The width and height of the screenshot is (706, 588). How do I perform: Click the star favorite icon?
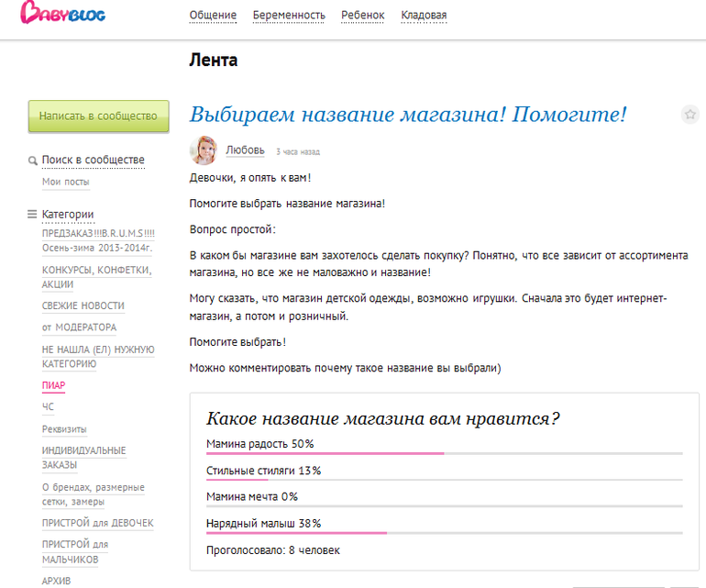[689, 115]
